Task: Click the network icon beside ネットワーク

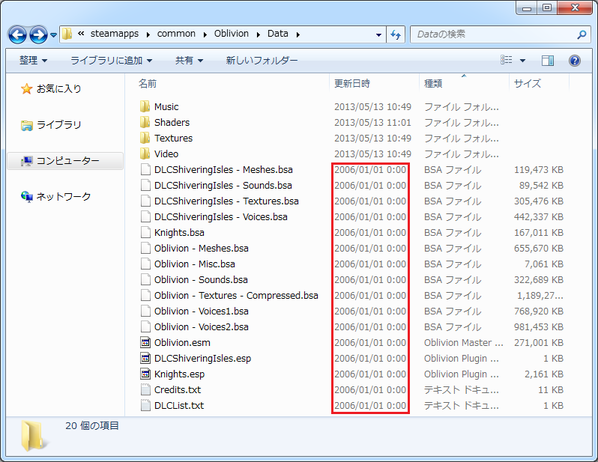Action: [27, 196]
